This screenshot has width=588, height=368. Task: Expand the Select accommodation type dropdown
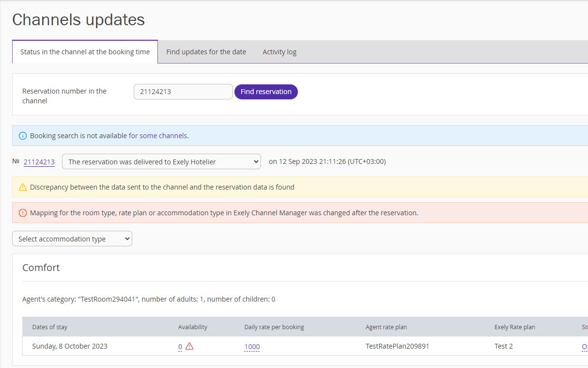click(x=72, y=239)
